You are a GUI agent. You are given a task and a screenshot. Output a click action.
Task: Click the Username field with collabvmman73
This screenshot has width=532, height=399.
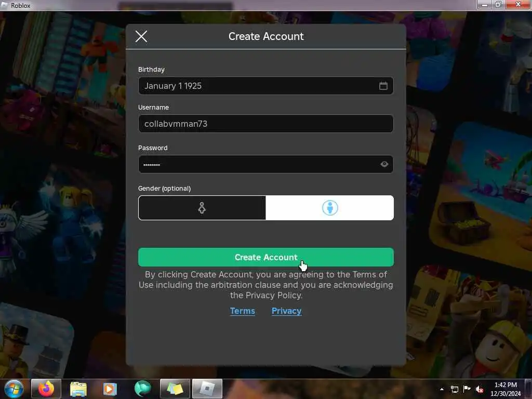pos(265,124)
